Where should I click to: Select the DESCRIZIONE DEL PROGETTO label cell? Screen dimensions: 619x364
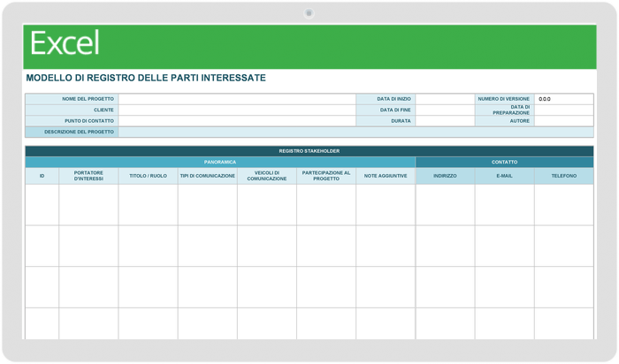pyautogui.click(x=72, y=133)
